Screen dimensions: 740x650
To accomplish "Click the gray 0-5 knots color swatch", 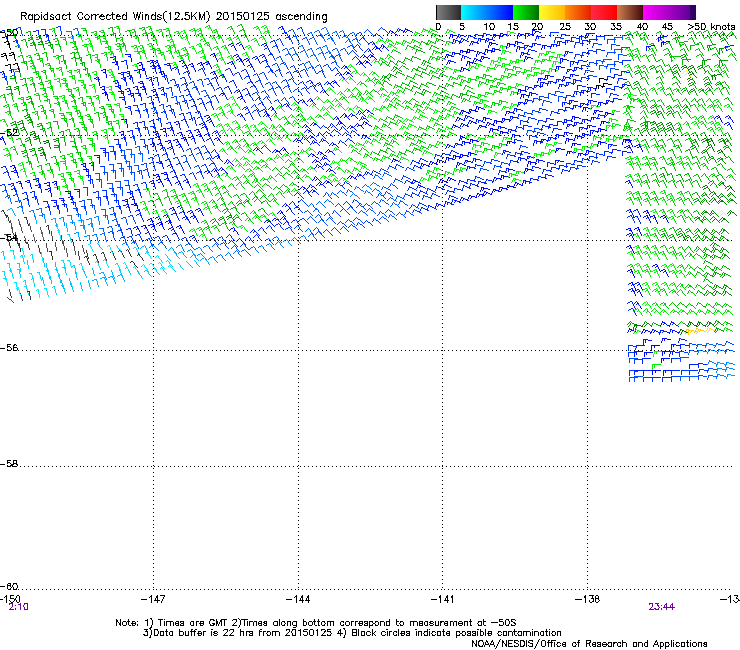I will [448, 12].
